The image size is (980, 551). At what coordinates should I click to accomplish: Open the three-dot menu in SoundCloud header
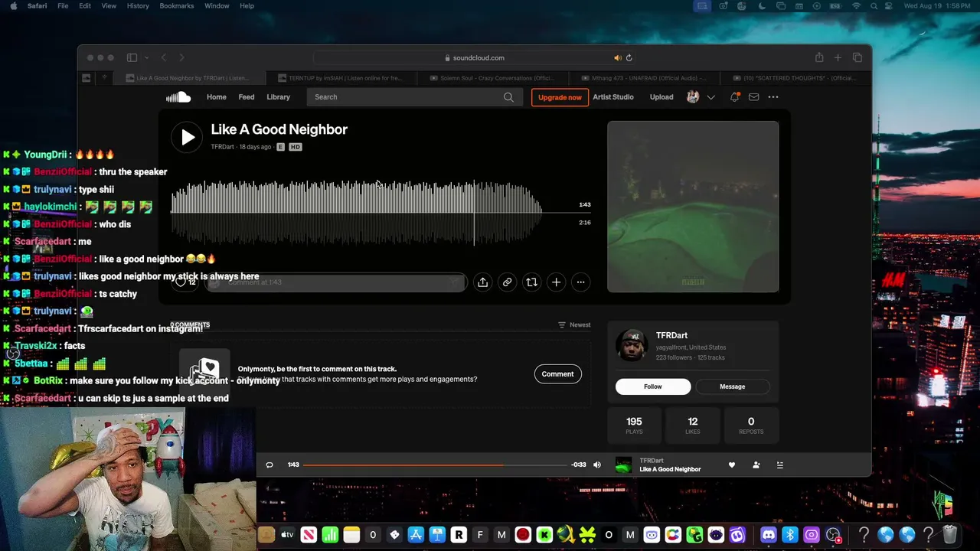773,97
